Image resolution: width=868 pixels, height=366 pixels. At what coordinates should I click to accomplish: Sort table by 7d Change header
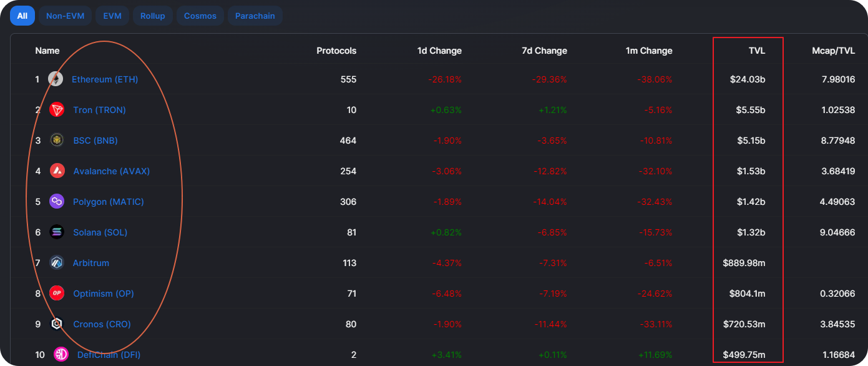(x=544, y=51)
